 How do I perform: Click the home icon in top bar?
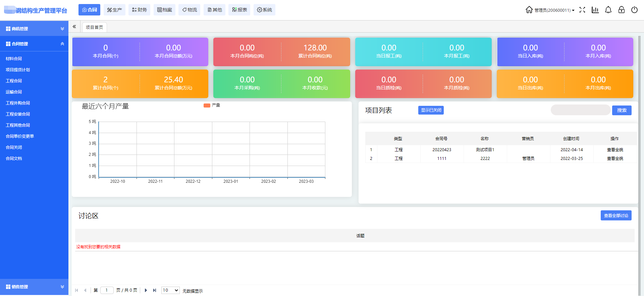pyautogui.click(x=529, y=10)
